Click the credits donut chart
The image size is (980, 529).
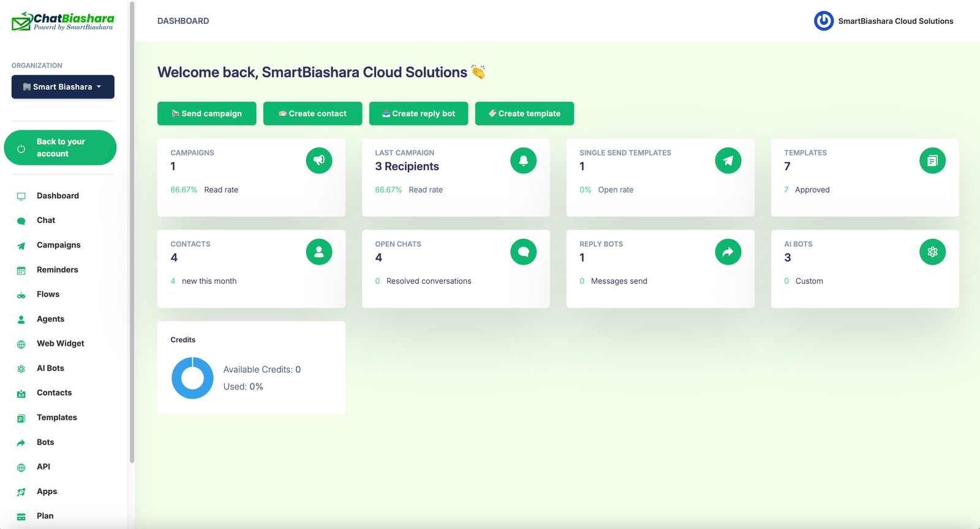[192, 378]
